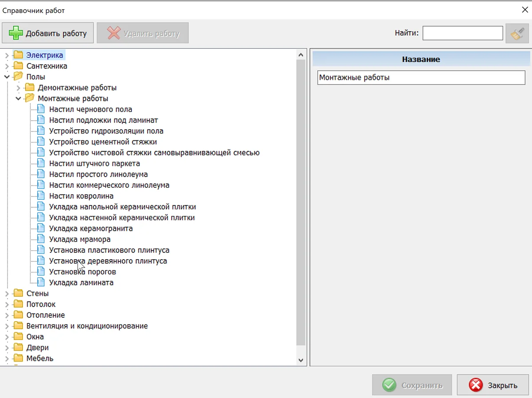Collapse the Монтажные работы node
The image size is (532, 398).
tap(18, 99)
